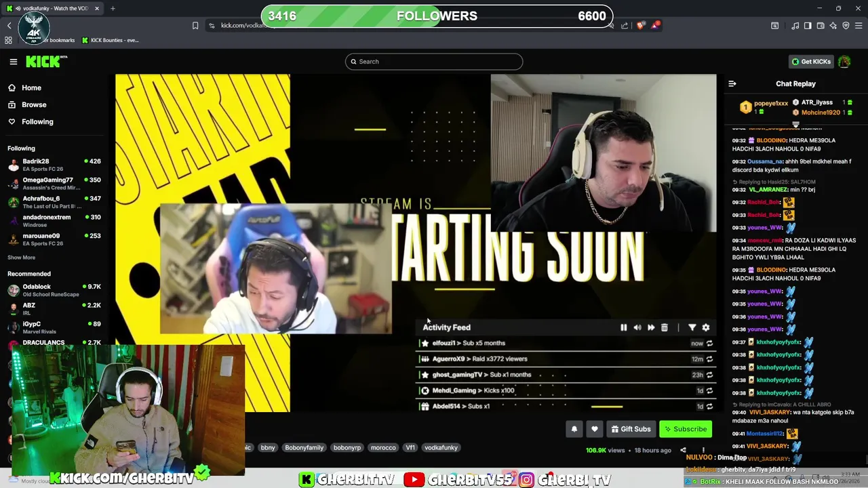Image resolution: width=868 pixels, height=488 pixels.
Task: Toggle channel notification bell
Action: 574,429
